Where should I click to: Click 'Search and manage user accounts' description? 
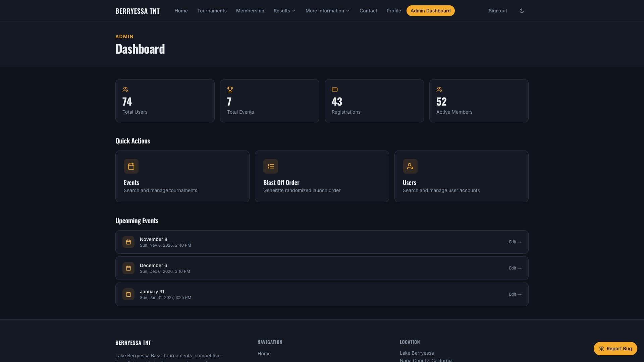[441, 190]
